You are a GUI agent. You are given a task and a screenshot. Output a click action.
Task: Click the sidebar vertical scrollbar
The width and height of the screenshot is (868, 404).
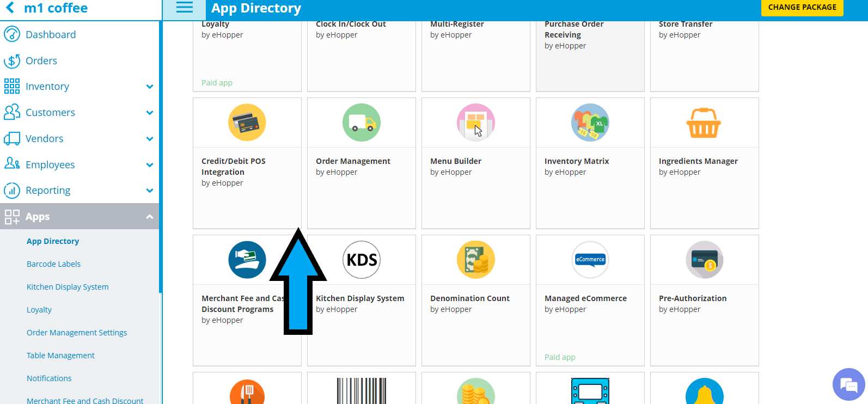tap(161, 157)
